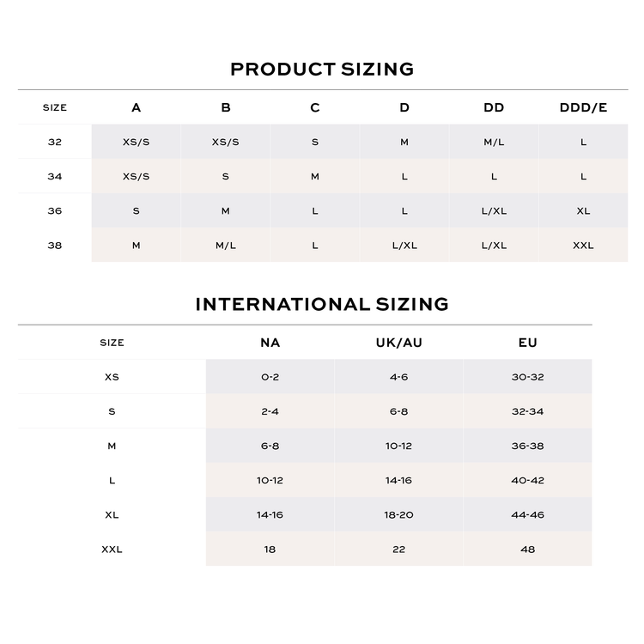The height and width of the screenshot is (644, 644).
Task: Select the EU value 48 cell
Action: (528, 550)
